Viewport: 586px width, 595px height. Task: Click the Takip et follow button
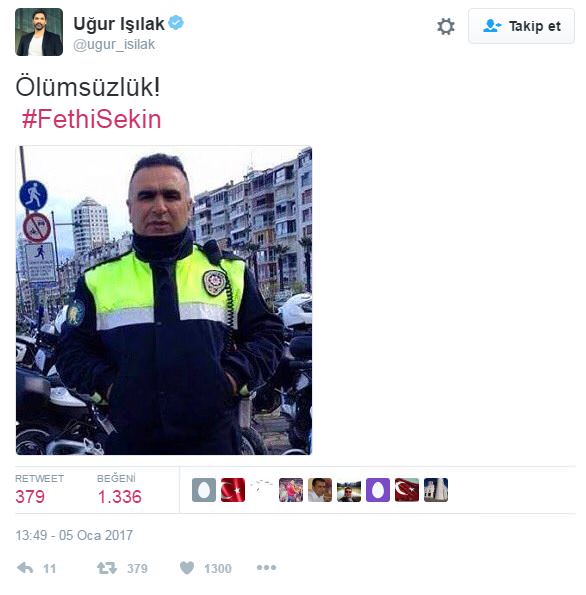pos(521,26)
